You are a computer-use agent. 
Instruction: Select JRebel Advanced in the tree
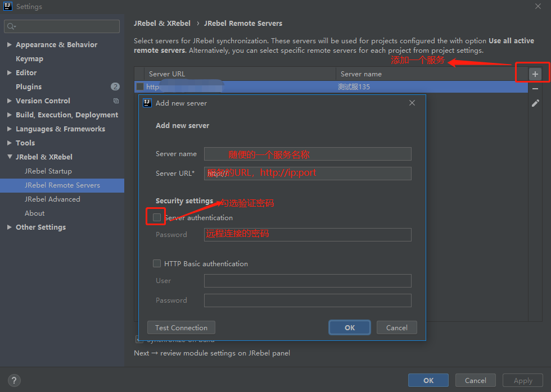(52, 199)
